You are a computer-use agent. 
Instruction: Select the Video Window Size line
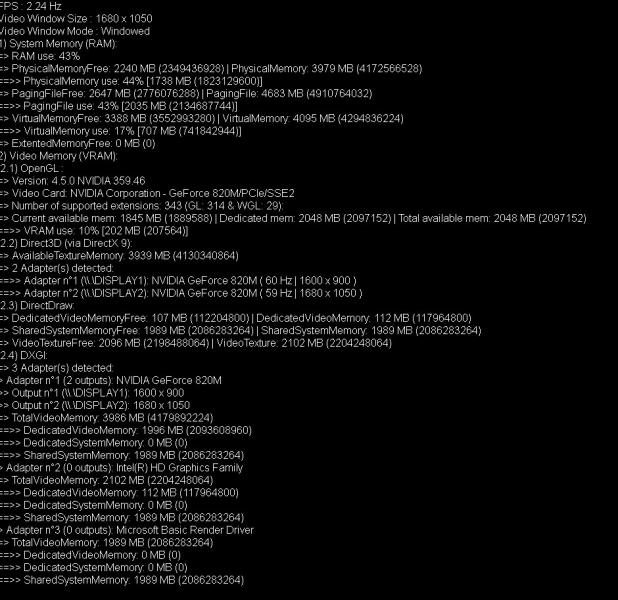tap(76, 19)
